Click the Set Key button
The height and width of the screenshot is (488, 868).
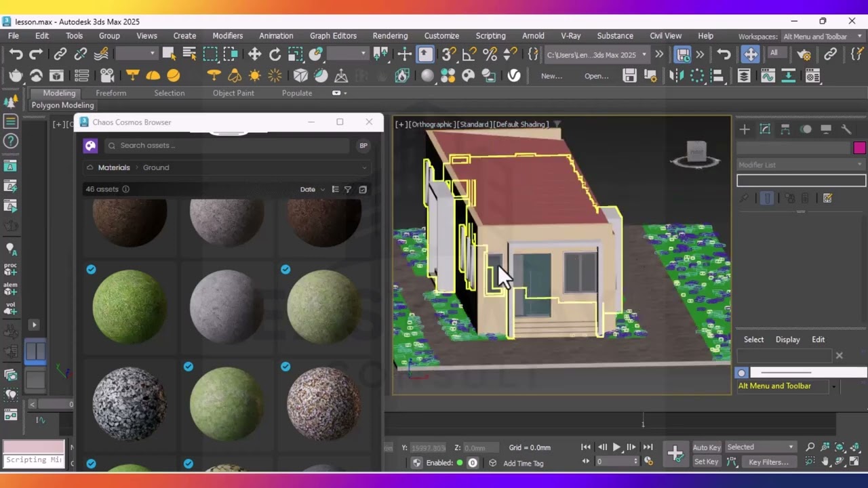[706, 462]
